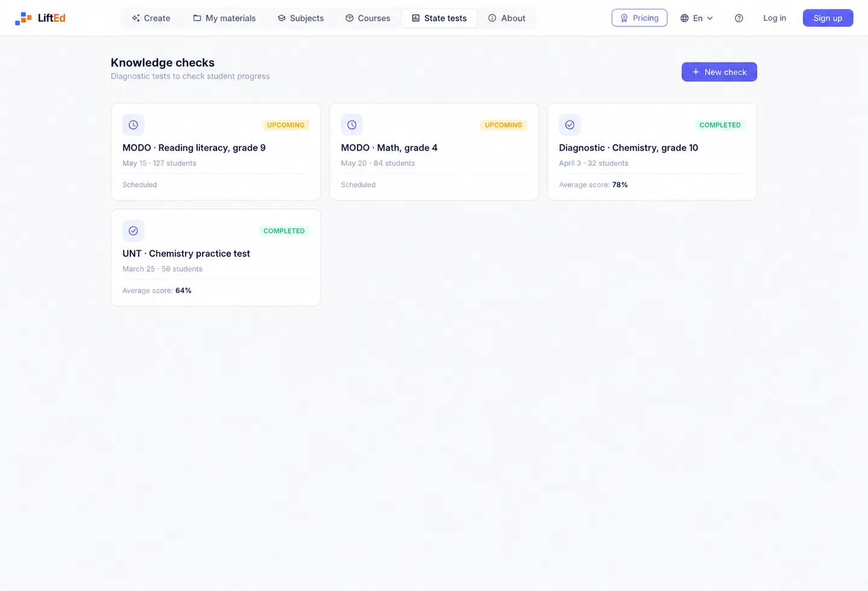Click Scheduled on Math grade 4 card
Screen dimensions: 868x591
pyautogui.click(x=358, y=185)
